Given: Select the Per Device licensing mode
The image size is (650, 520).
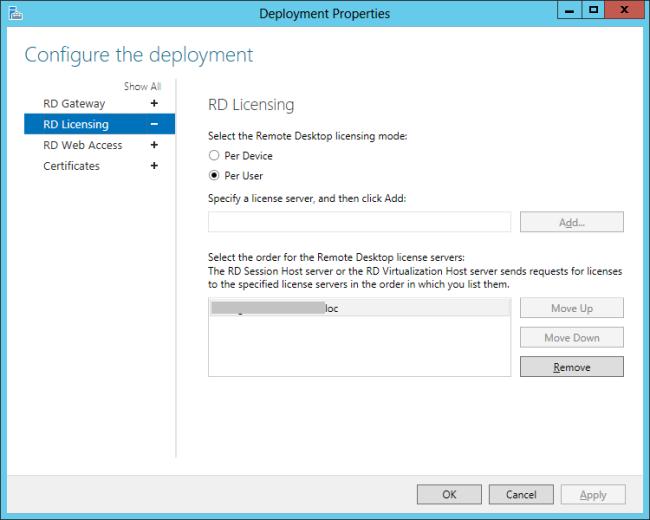Looking at the screenshot, I should (x=213, y=156).
